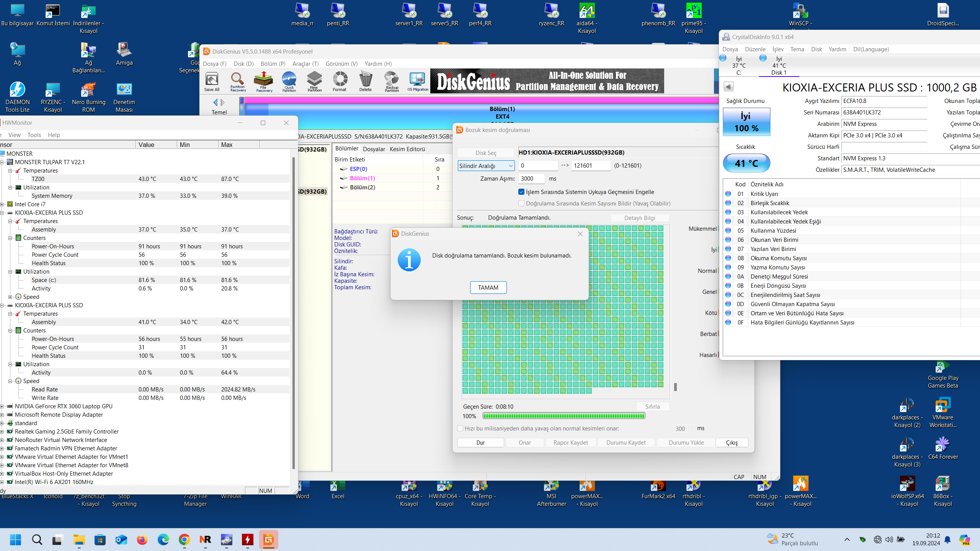The width and height of the screenshot is (980, 551).
Task: Switch to DiskGenius taskbar icon
Action: [x=268, y=540]
